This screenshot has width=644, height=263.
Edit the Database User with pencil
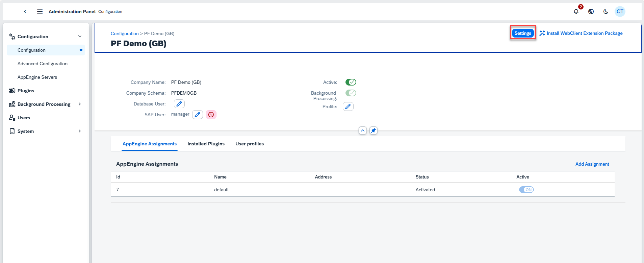click(x=179, y=104)
